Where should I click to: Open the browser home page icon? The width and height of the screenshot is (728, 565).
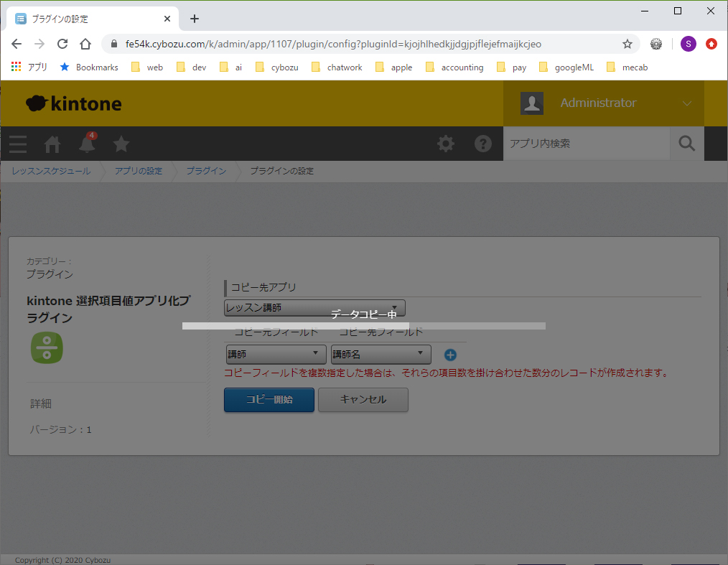[x=85, y=44]
